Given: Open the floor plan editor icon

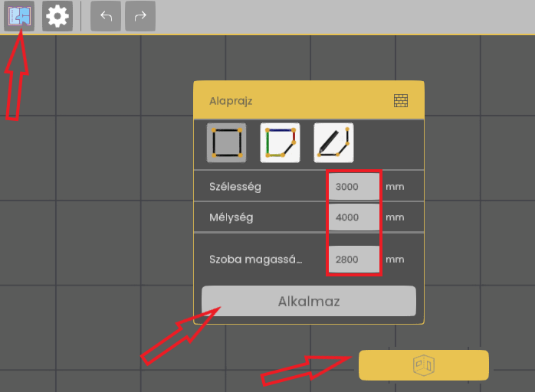Looking at the screenshot, I should tap(19, 16).
